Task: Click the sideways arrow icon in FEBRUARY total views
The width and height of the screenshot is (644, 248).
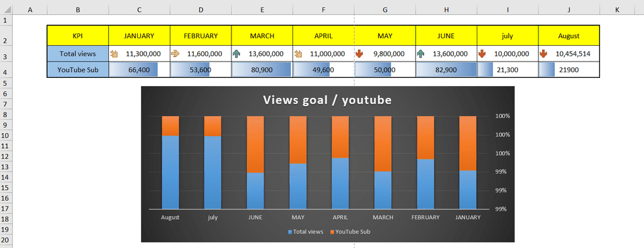Action: click(175, 54)
